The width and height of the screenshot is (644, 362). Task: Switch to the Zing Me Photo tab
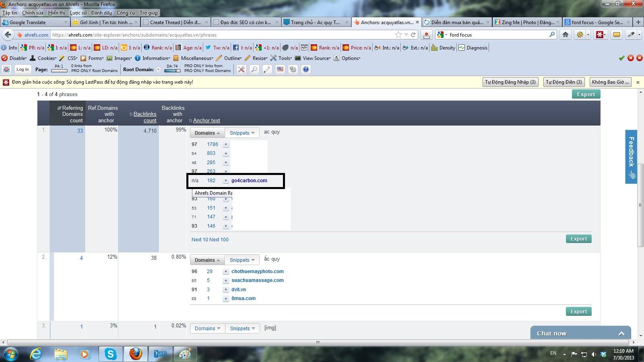pyautogui.click(x=527, y=23)
